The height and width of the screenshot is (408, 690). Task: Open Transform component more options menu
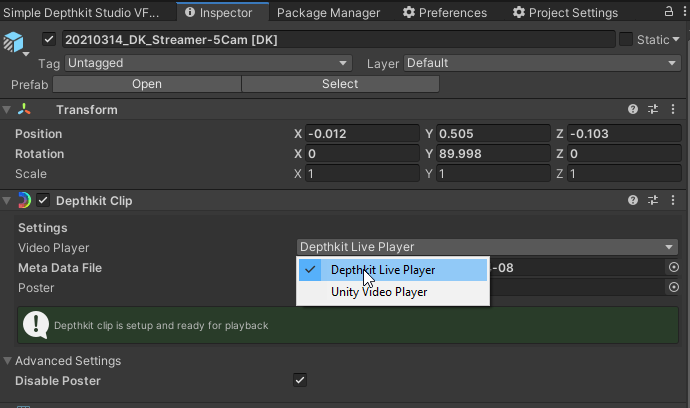pyautogui.click(x=673, y=109)
